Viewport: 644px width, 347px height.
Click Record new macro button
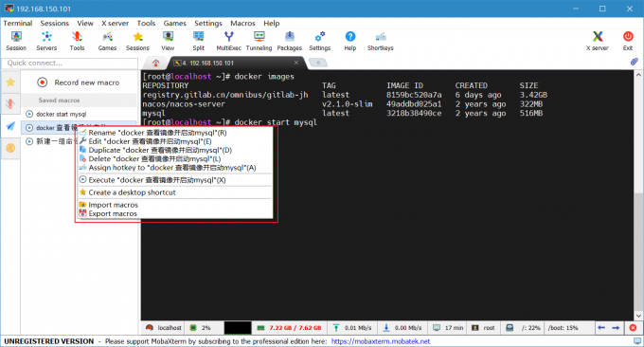[79, 82]
